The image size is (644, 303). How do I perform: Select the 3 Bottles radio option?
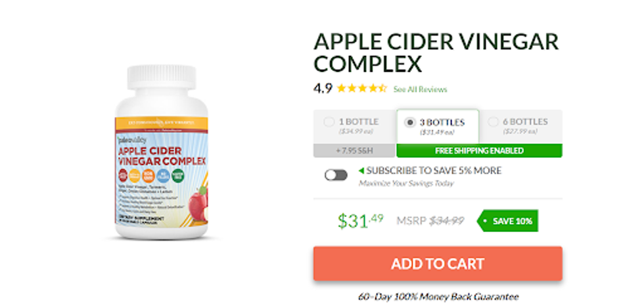click(x=409, y=122)
